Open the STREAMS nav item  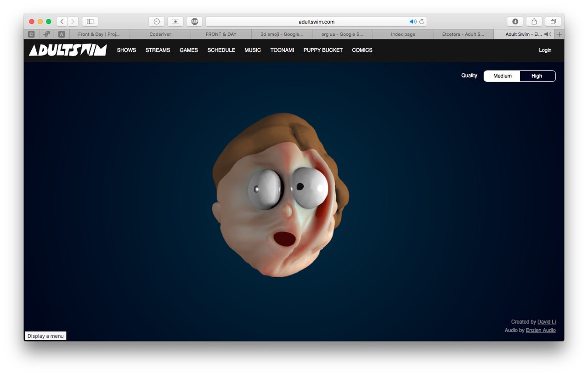[x=158, y=50]
